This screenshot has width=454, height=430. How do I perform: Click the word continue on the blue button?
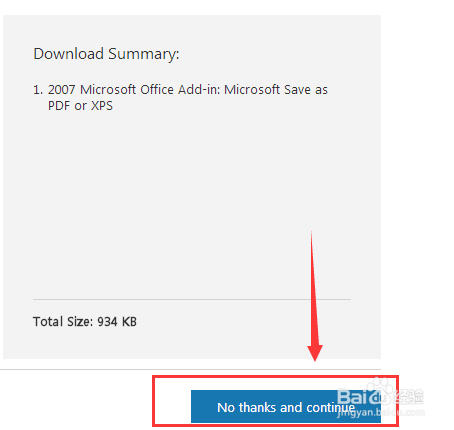pos(331,408)
